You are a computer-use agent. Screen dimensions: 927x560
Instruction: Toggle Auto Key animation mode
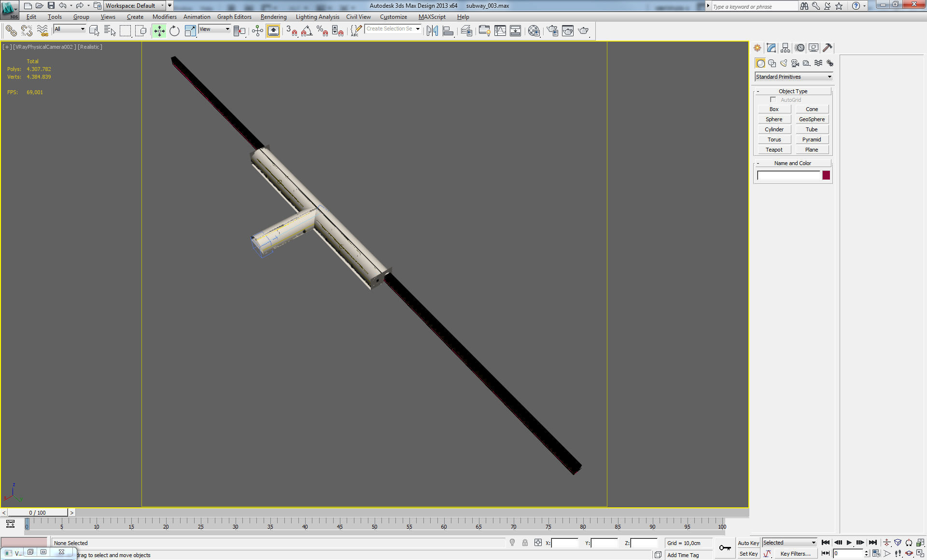pyautogui.click(x=748, y=543)
